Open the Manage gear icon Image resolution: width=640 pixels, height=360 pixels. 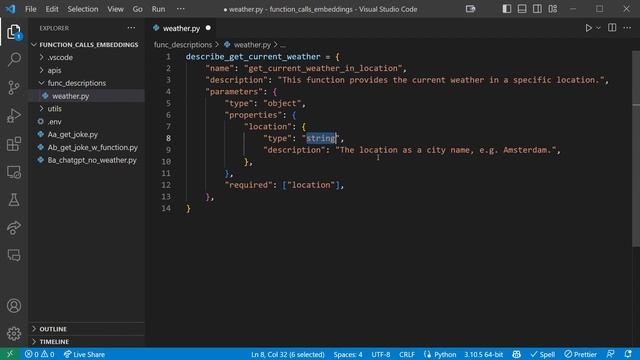[14, 333]
